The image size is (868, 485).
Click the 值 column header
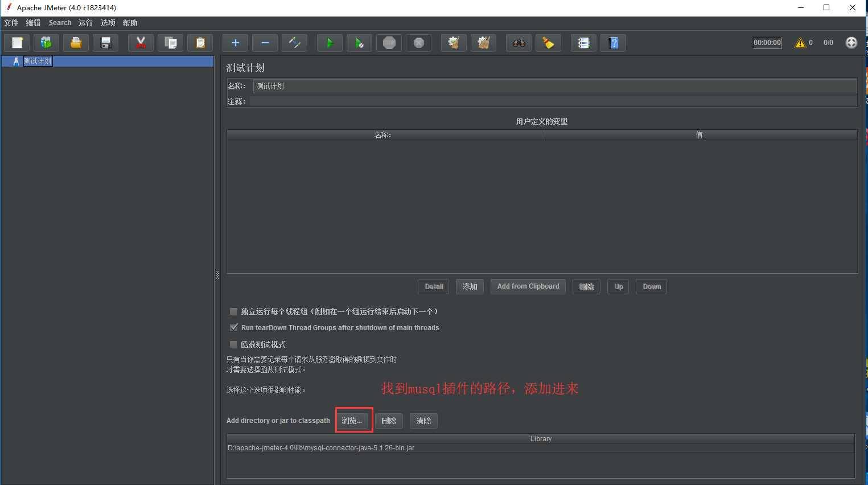pos(700,135)
